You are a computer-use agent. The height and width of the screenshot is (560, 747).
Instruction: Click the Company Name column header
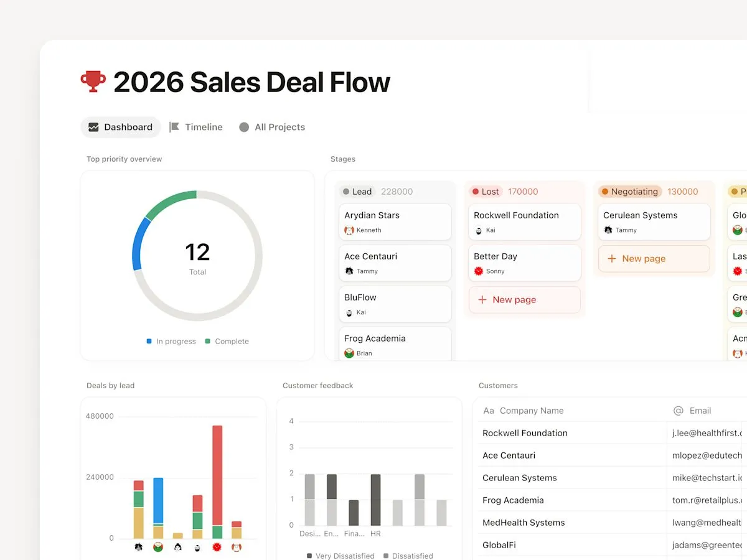point(531,411)
